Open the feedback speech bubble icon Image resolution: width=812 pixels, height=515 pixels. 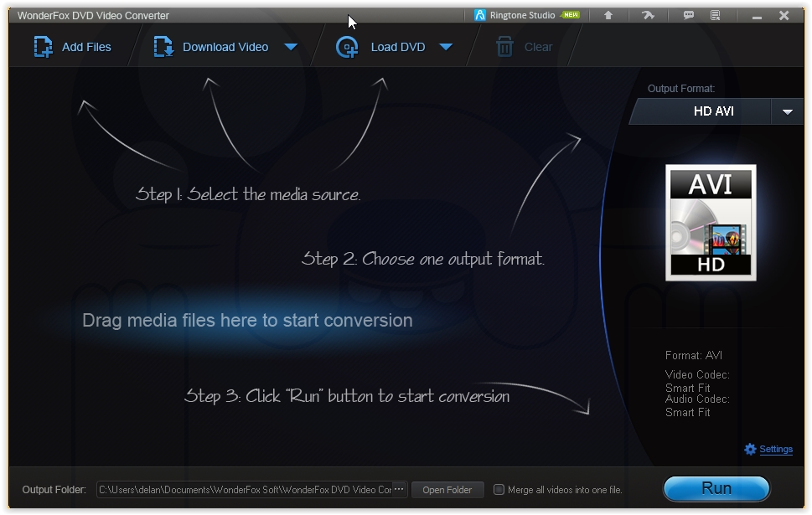tap(688, 16)
